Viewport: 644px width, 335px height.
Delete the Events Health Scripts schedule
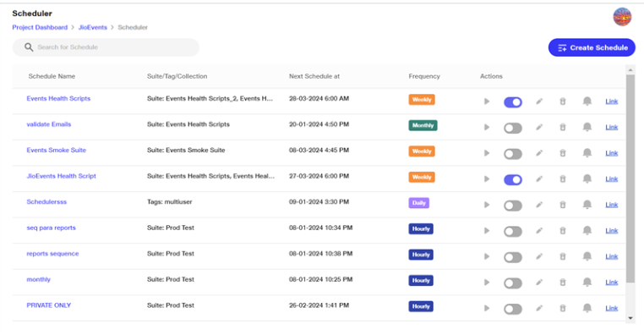pos(563,102)
